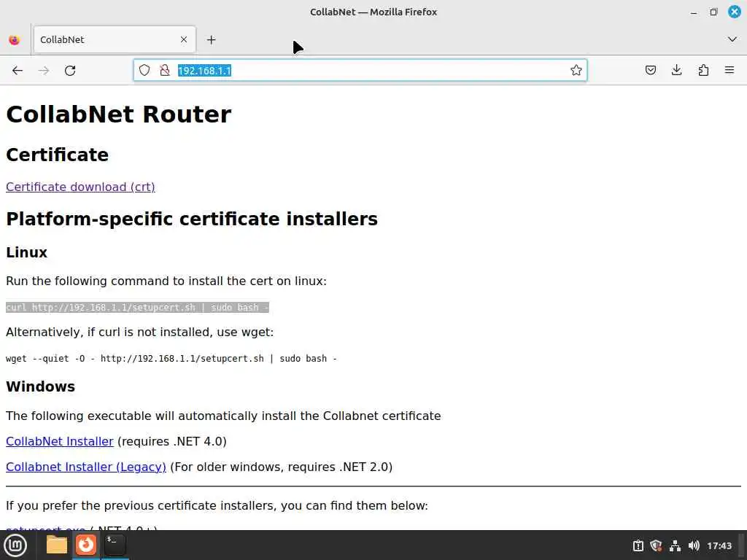Viewport: 747px width, 560px height.
Task: Open the Certificate download (crt) link
Action: point(80,187)
